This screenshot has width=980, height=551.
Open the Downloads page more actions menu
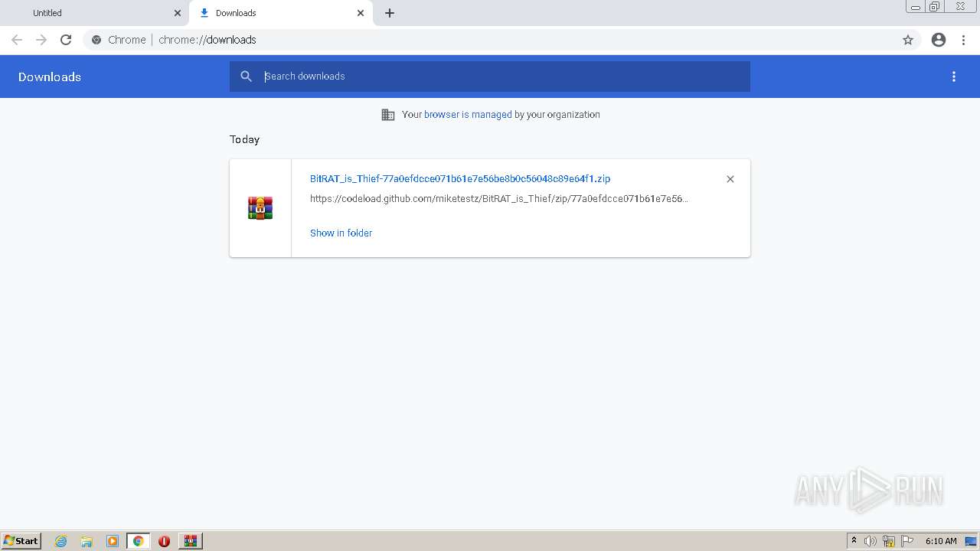[x=954, y=77]
